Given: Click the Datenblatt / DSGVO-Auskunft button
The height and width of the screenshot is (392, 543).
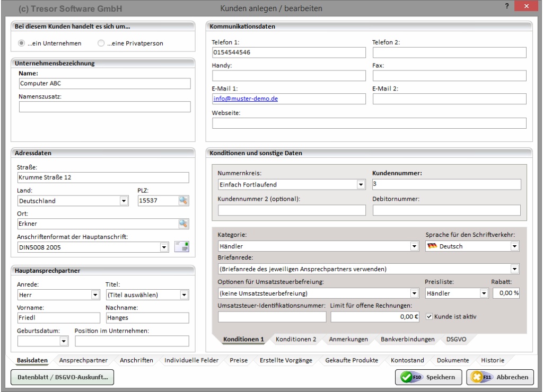Looking at the screenshot, I should point(63,377).
